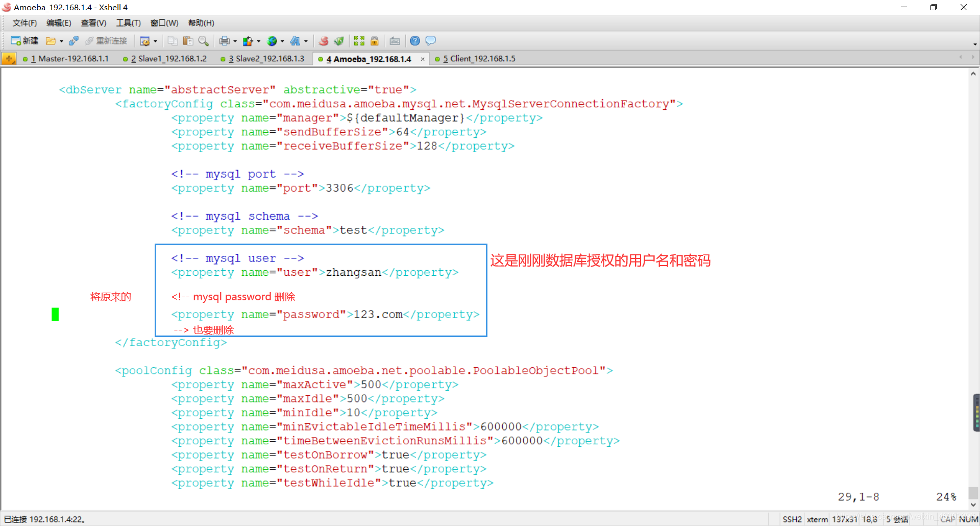Click the keyboard key-mapping icon
This screenshot has width=980, height=526.
click(395, 41)
